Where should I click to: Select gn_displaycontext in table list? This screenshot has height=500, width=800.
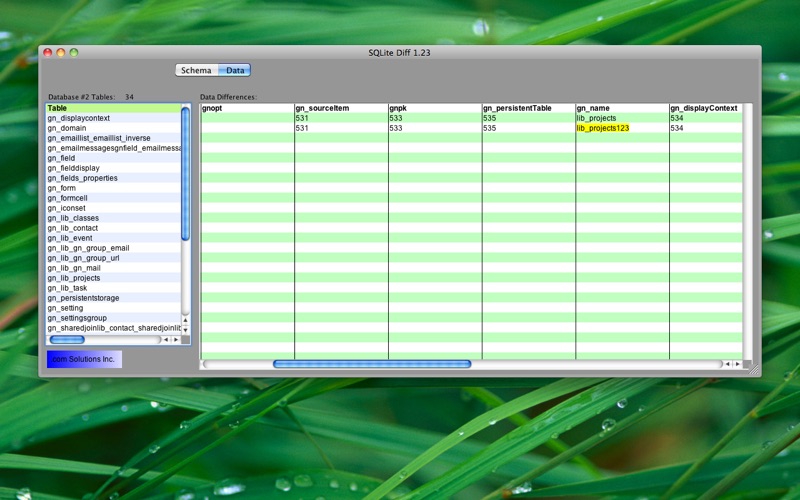coord(114,118)
